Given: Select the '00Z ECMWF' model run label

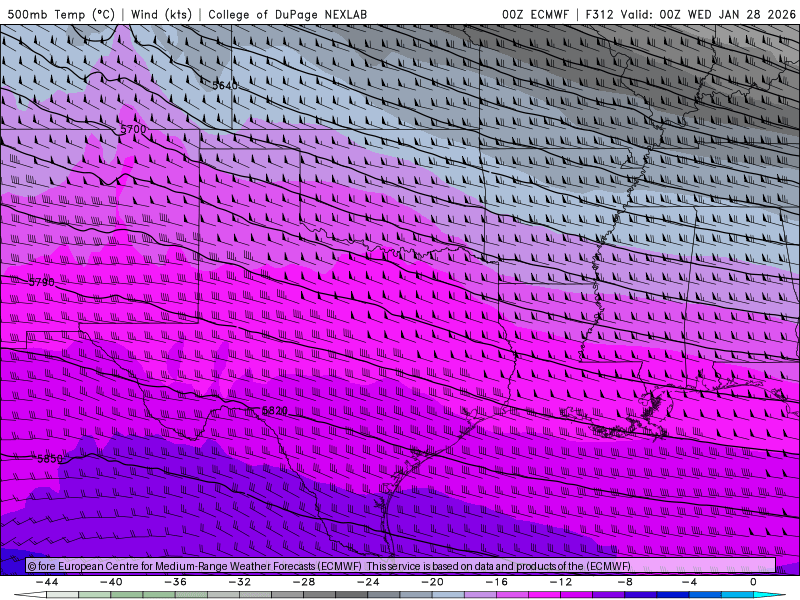Looking at the screenshot, I should (535, 14).
